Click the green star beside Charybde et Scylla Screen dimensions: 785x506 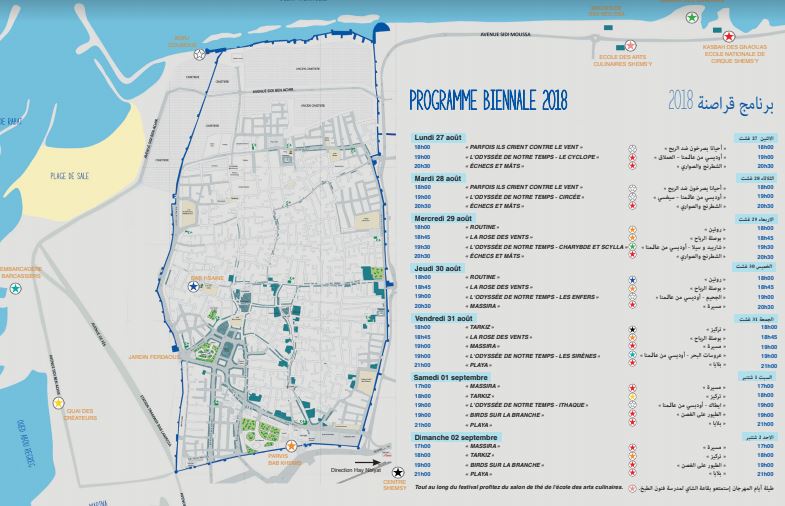tap(632, 246)
